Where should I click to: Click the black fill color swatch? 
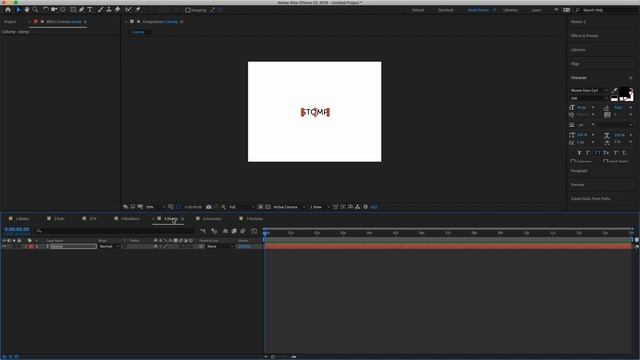tap(624, 93)
